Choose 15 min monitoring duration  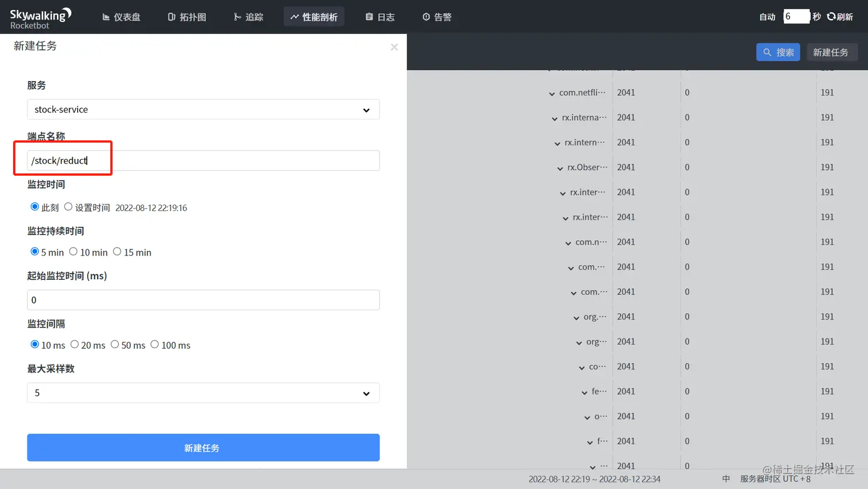coord(117,252)
